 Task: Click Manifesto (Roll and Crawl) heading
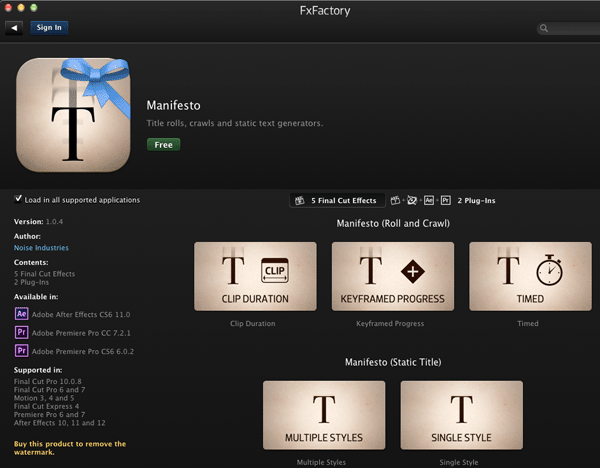[x=393, y=223]
